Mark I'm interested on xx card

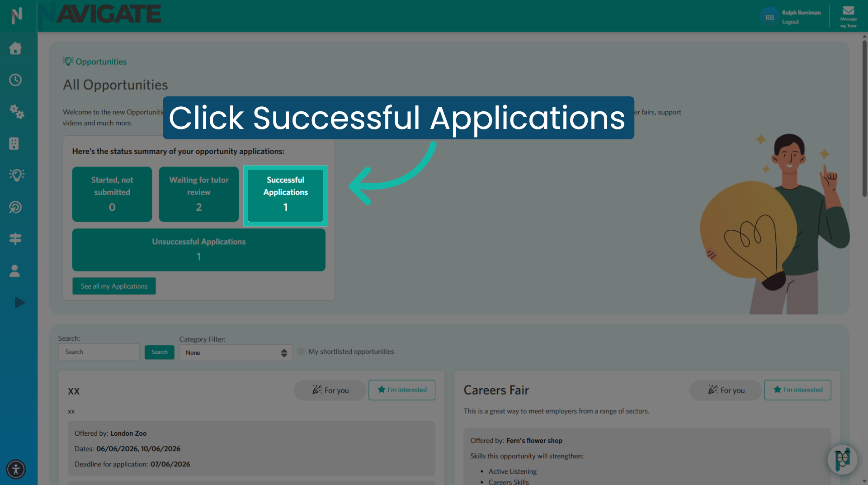coord(402,390)
